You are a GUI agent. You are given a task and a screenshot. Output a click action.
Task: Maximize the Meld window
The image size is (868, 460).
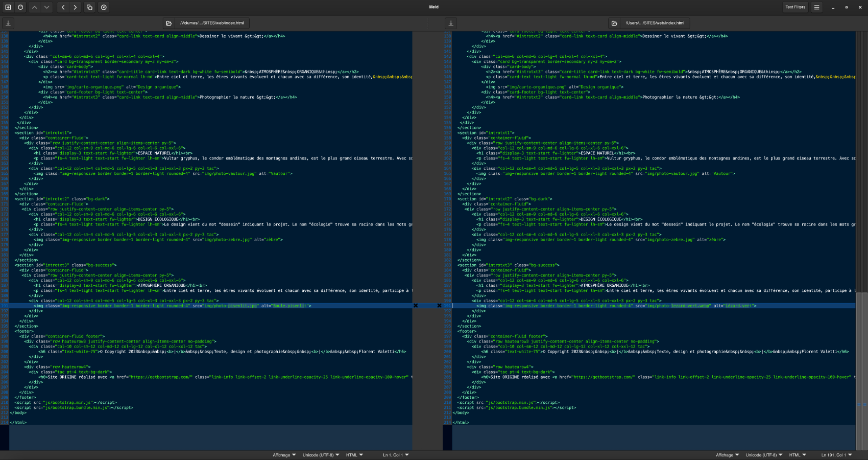[x=847, y=7]
